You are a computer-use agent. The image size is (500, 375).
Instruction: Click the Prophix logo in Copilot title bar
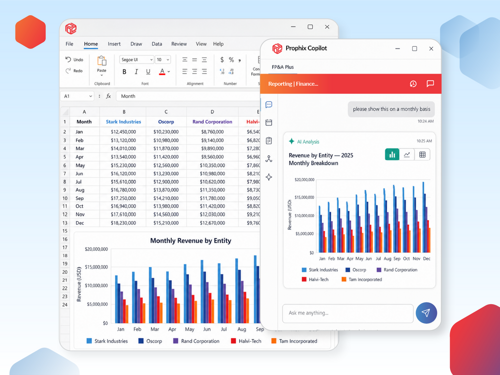[x=277, y=48]
